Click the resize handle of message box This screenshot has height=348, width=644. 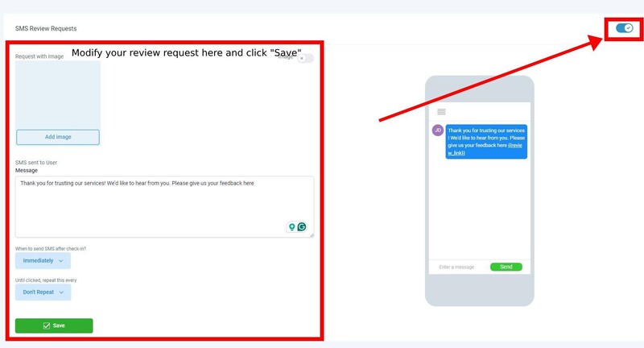(x=312, y=235)
